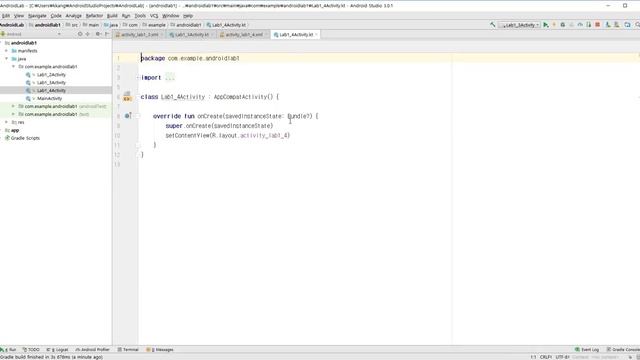Run the app with green play button
The width and height of the screenshot is (640, 360).
coord(546,25)
